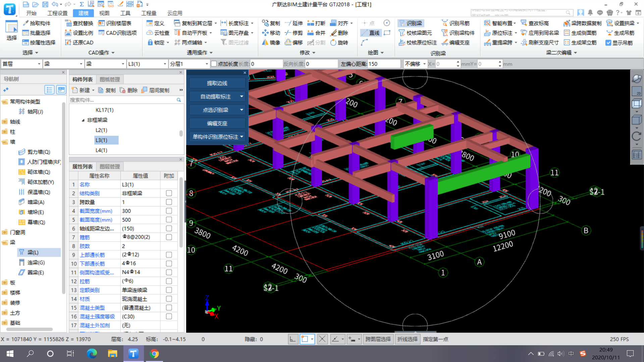The height and width of the screenshot is (362, 644).
Task: Switch to the 视图 ribbon tab
Action: 104,13
